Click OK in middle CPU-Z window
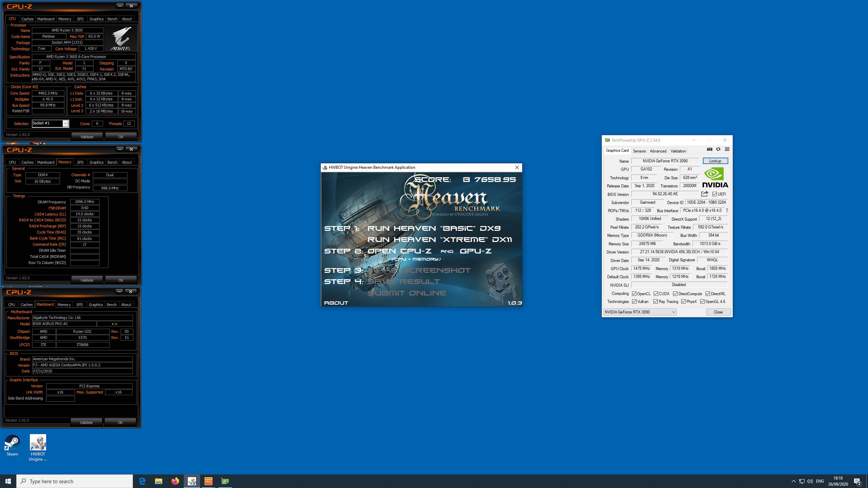 (121, 280)
